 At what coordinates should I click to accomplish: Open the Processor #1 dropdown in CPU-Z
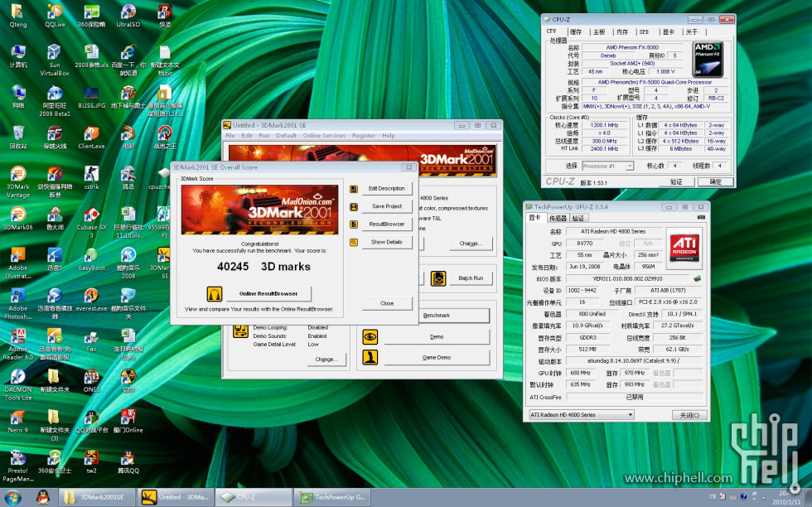coord(607,167)
